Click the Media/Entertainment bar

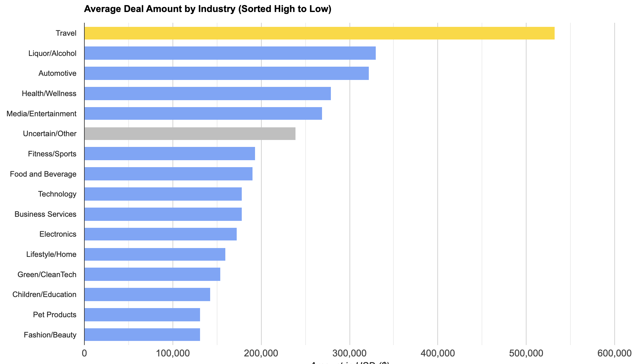click(x=203, y=113)
